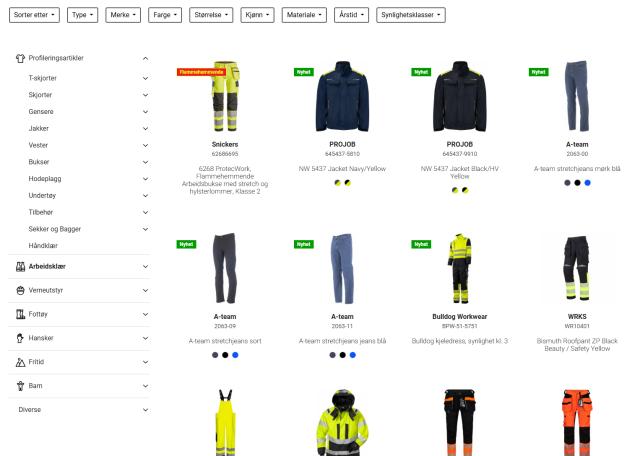This screenshot has width=640, height=456.
Task: Open the Materiale filter dropdown
Action: point(304,15)
